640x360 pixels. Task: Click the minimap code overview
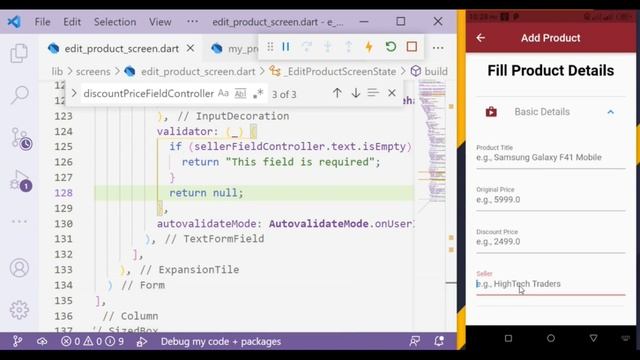tap(432, 141)
